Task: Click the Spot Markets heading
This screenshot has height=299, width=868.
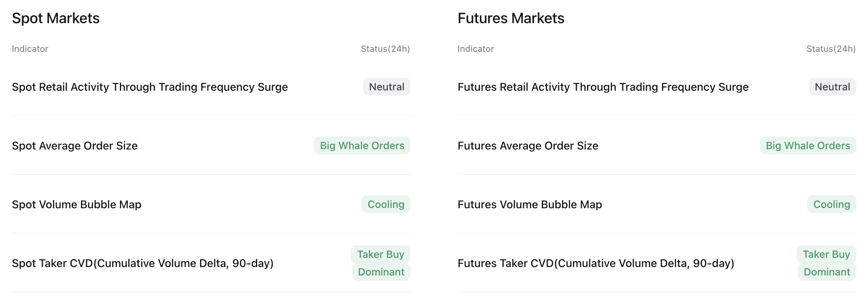Action: pyautogui.click(x=56, y=18)
